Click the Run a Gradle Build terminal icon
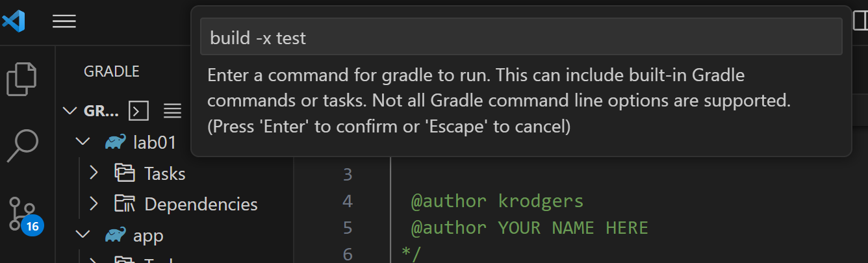The width and height of the screenshot is (868, 263). 139,111
